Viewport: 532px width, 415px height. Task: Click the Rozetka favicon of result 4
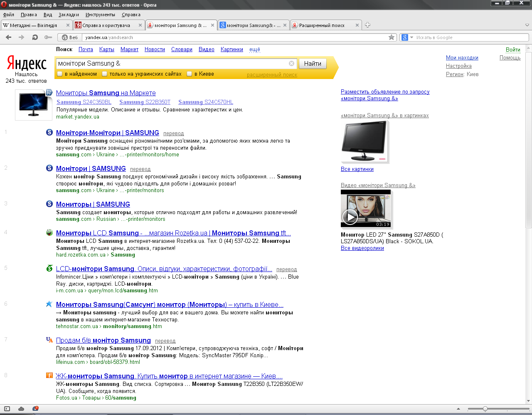click(49, 232)
